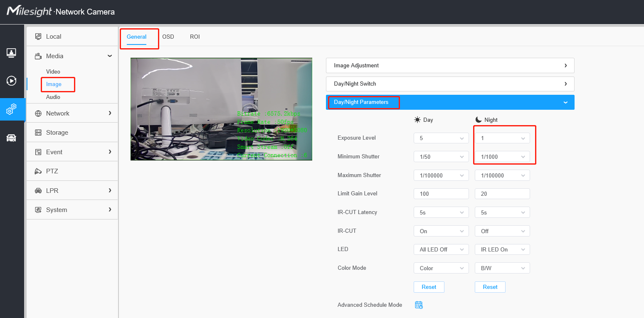Click the camera preview image
Screen dimensions: 644x318
tap(221, 109)
